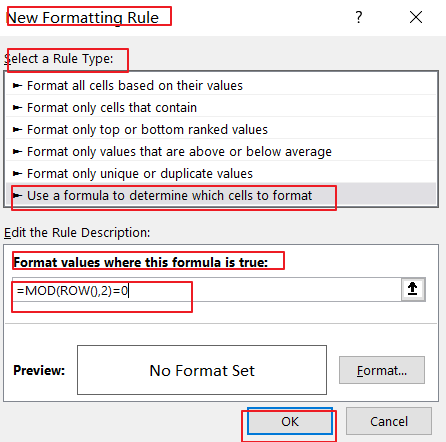Click arrow bullet beside Format all cells
446x442 pixels.
click(17, 86)
